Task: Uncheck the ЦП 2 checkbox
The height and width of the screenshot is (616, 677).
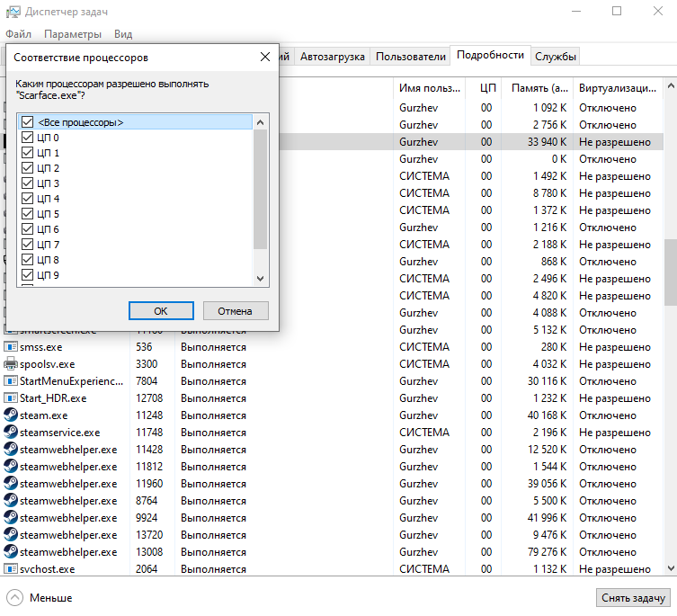Action: click(27, 167)
